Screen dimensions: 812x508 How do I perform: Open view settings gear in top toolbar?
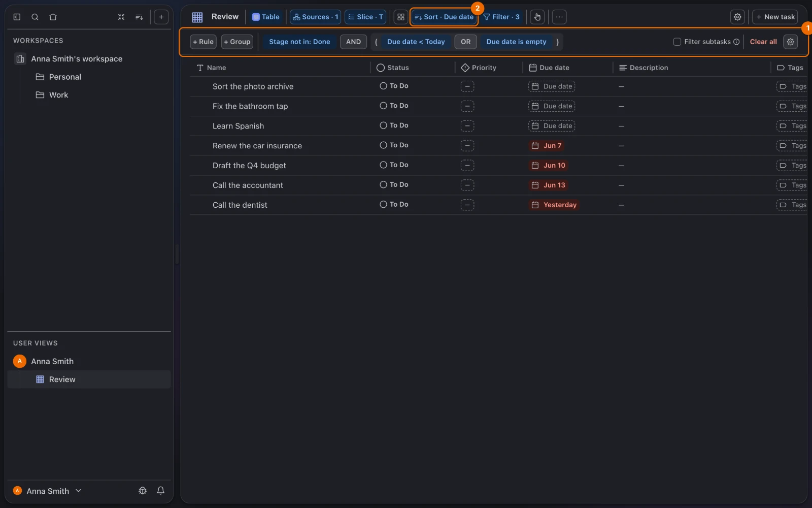pos(737,17)
